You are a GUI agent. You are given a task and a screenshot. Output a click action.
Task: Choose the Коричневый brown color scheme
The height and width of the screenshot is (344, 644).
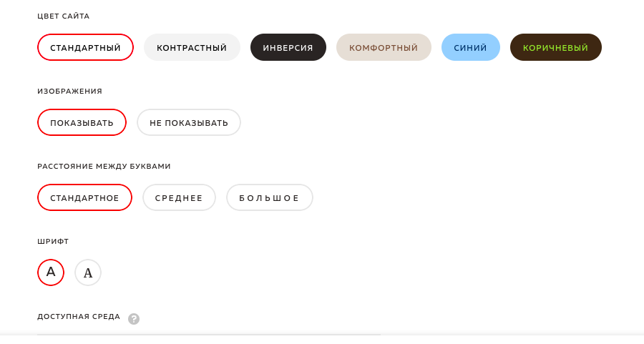pos(556,47)
